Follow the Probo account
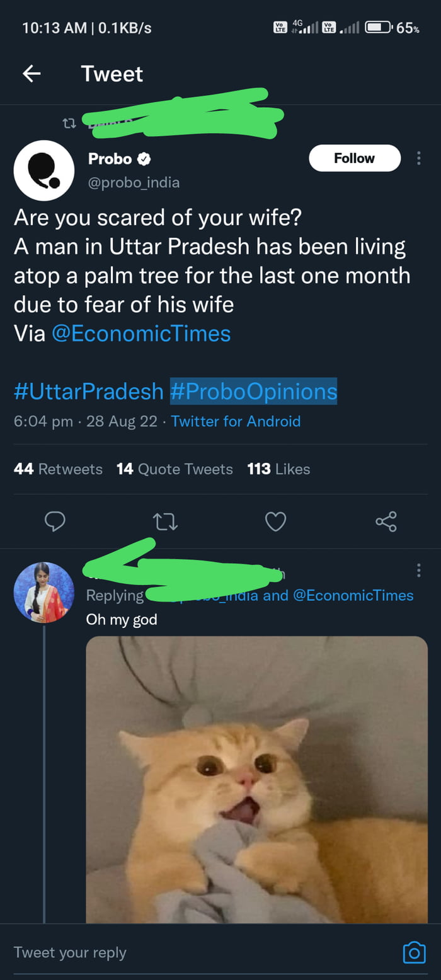 (354, 158)
